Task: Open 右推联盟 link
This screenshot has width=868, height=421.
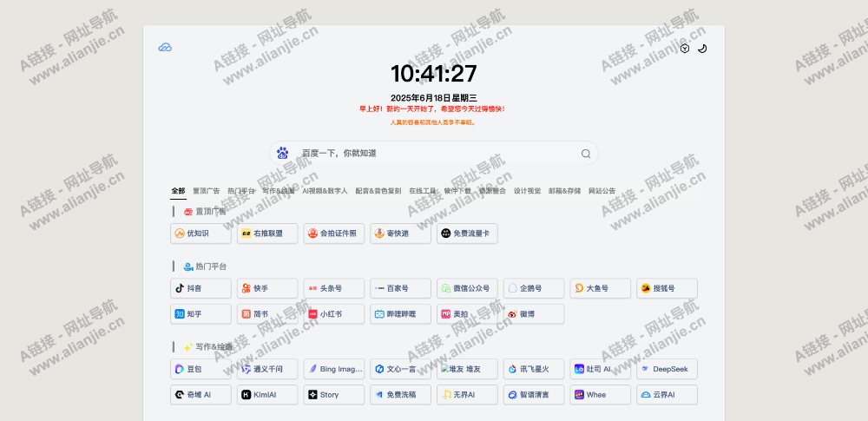Action: [x=267, y=234]
